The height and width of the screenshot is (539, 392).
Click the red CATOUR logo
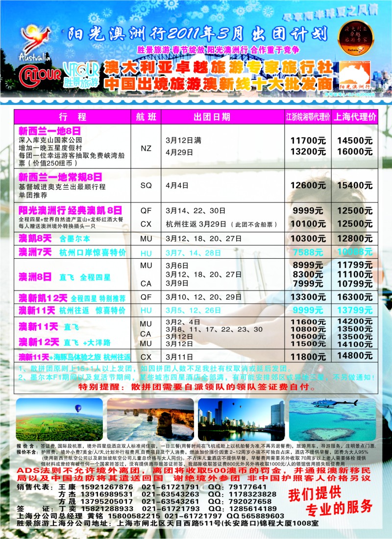tap(40, 75)
